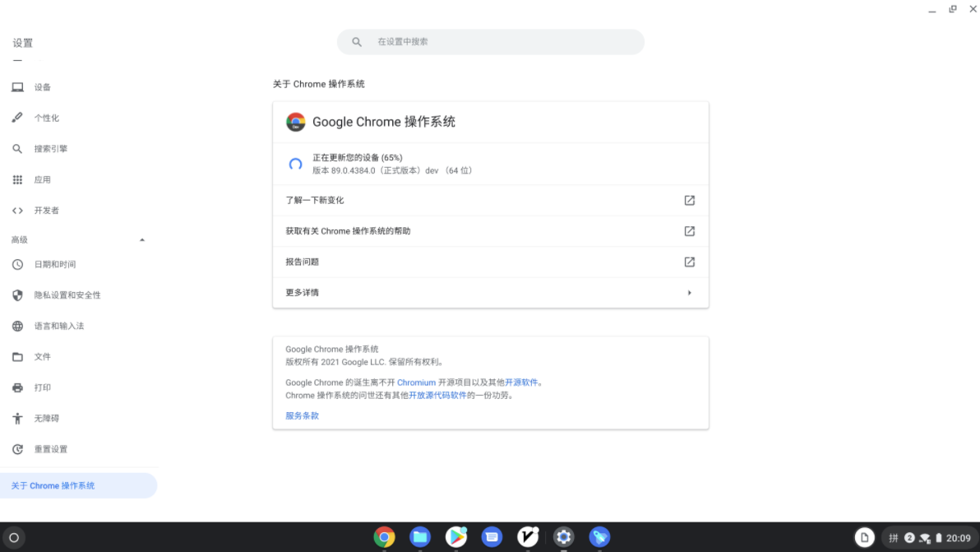The image size is (980, 552).
Task: Expand 更多详情 with its arrow
Action: (690, 293)
